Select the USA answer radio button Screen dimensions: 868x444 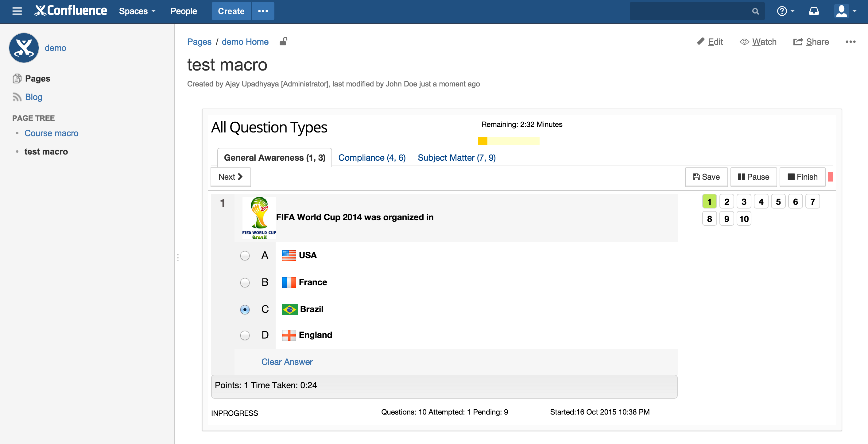(245, 255)
